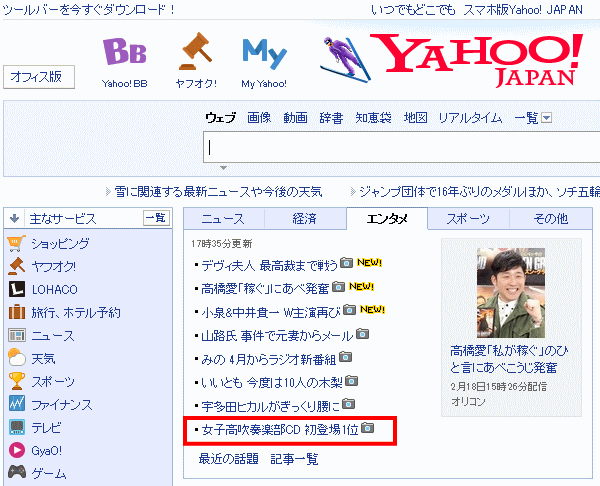The width and height of the screenshot is (600, 486).
Task: Click the sidebar ヤフオク! gavel icon
Action: pyautogui.click(x=16, y=266)
